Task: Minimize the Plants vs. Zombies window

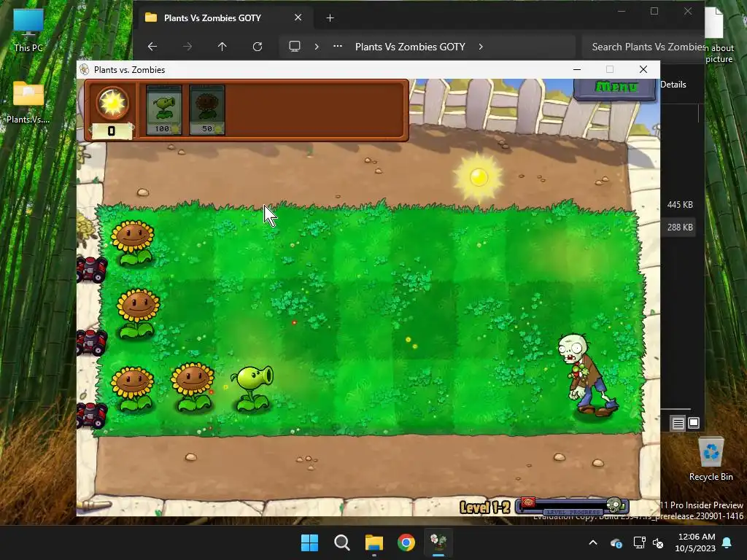Action: (x=577, y=69)
